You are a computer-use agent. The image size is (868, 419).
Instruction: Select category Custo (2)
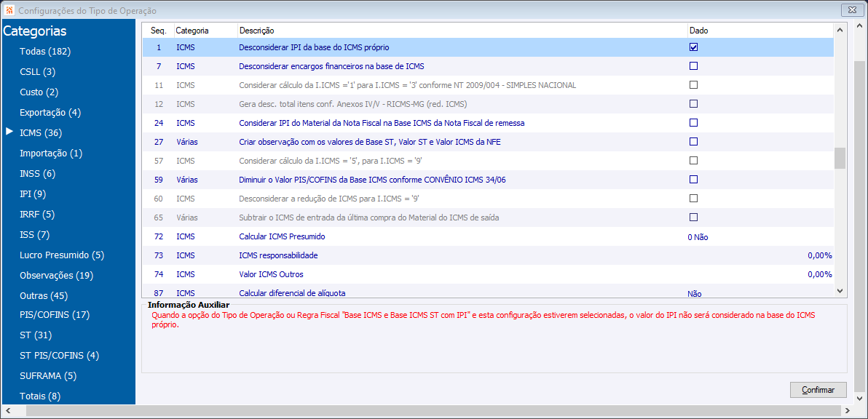pyautogui.click(x=39, y=92)
